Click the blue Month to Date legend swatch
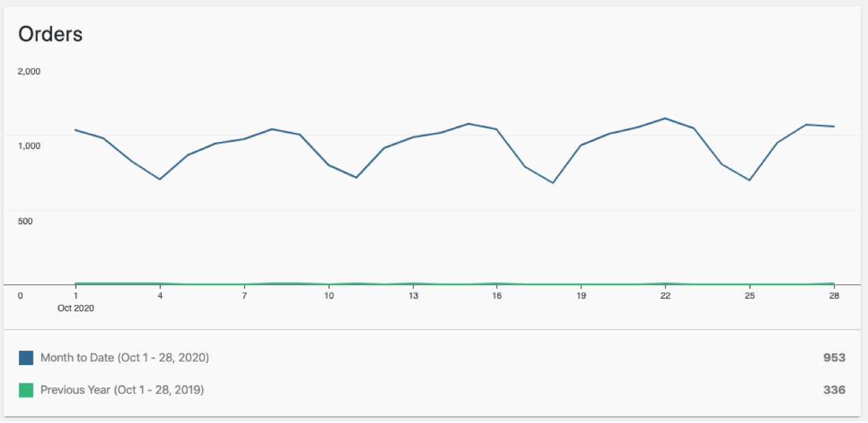This screenshot has height=423, width=868. pyautogui.click(x=26, y=358)
